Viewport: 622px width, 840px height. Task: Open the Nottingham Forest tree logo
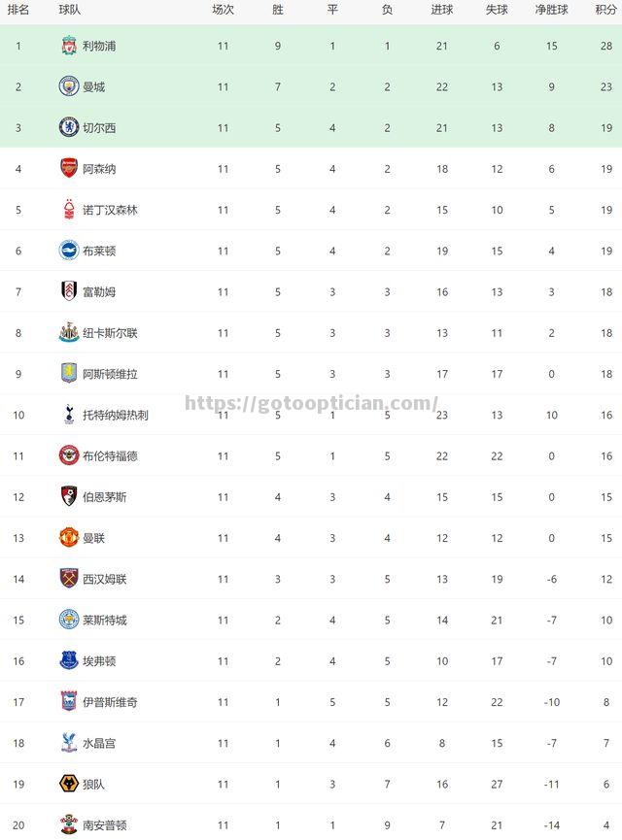pos(69,210)
